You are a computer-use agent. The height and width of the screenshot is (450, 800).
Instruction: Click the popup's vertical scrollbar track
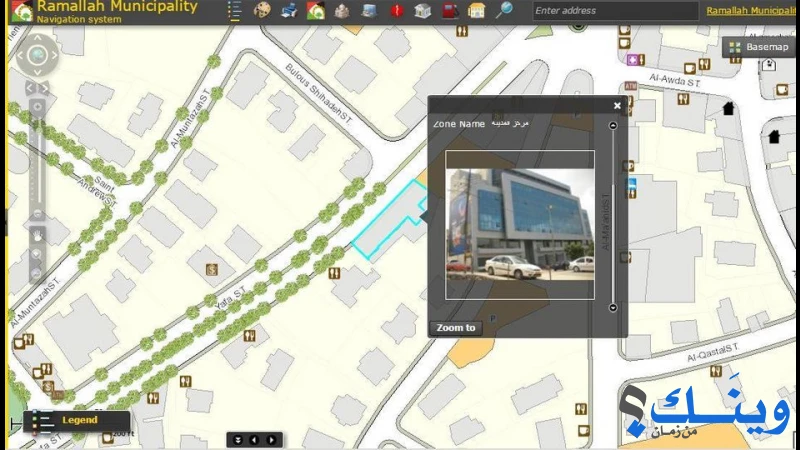[613, 216]
